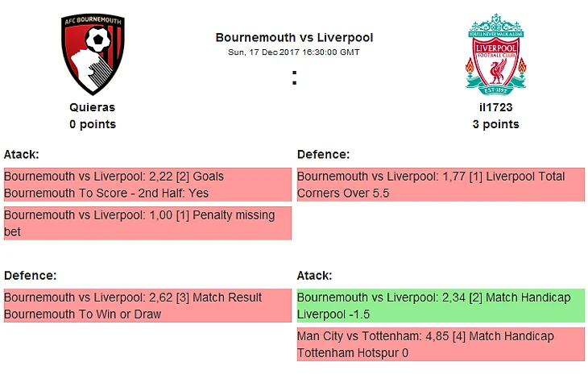Click the score separator colon between the teams

(294, 78)
